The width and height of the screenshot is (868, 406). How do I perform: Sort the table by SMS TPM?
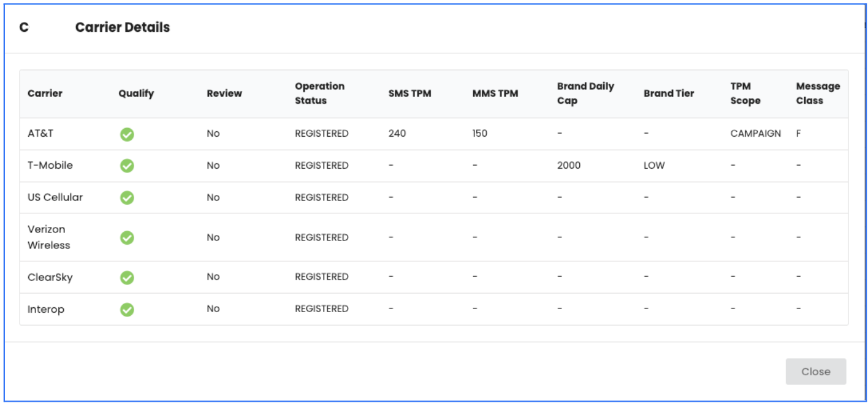(x=409, y=93)
